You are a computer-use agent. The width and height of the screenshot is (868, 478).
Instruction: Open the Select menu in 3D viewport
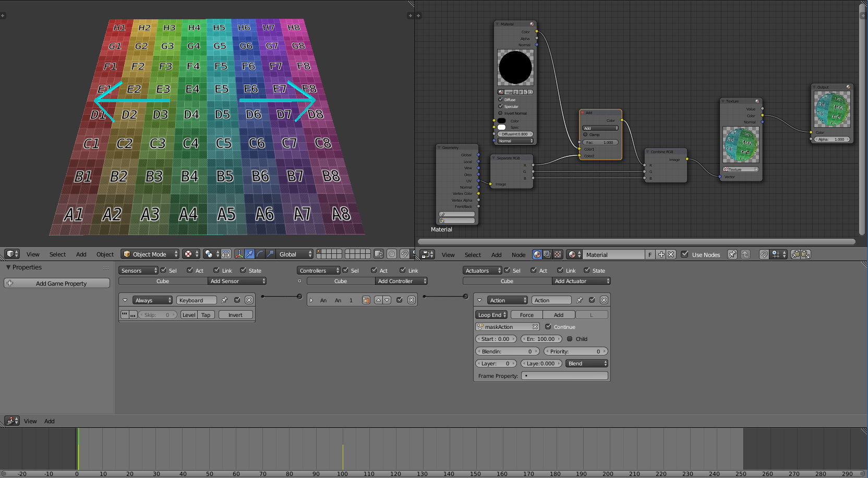coord(57,254)
